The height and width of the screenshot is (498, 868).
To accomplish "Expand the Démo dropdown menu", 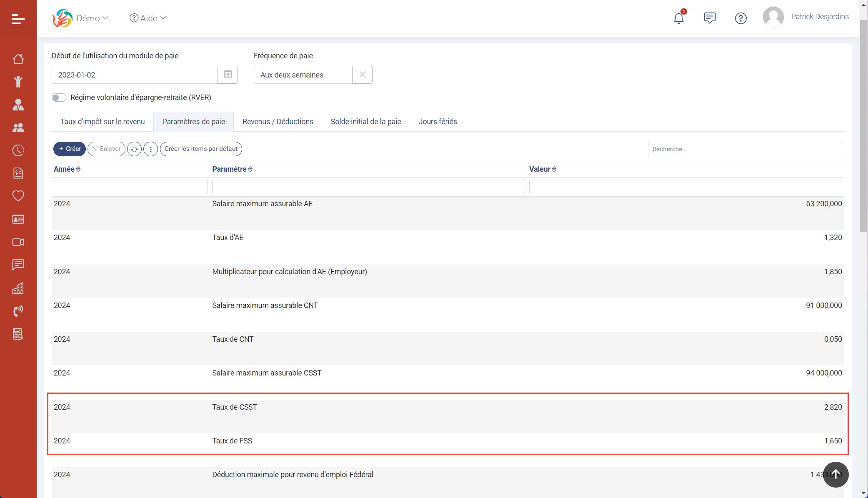I will pos(93,18).
